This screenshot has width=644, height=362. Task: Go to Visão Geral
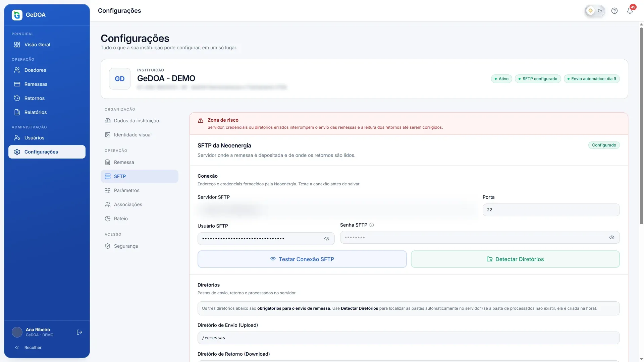coord(47,45)
